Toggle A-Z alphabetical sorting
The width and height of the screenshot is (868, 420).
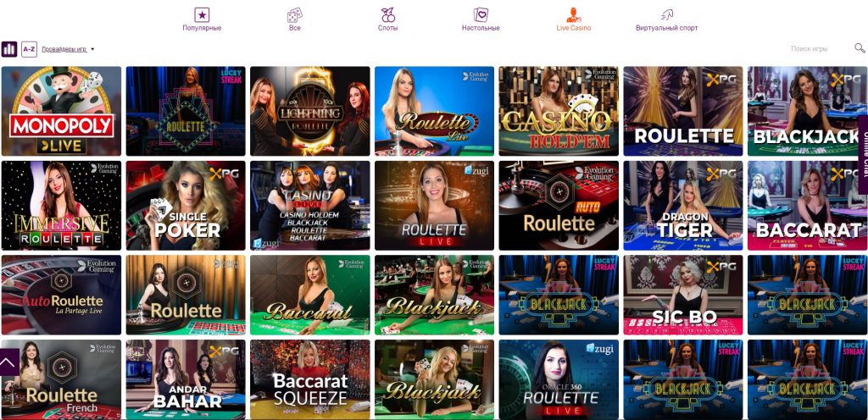[29, 49]
